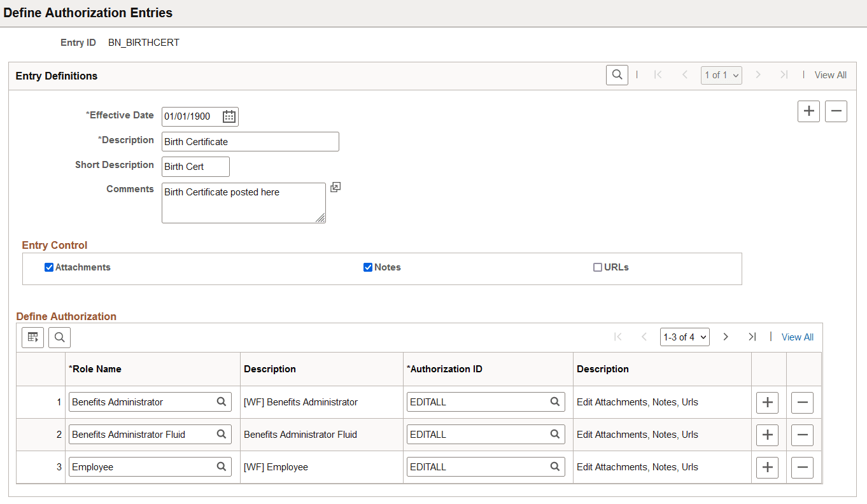The image size is (867, 504).
Task: Add a new Entry Definition row
Action: [808, 111]
